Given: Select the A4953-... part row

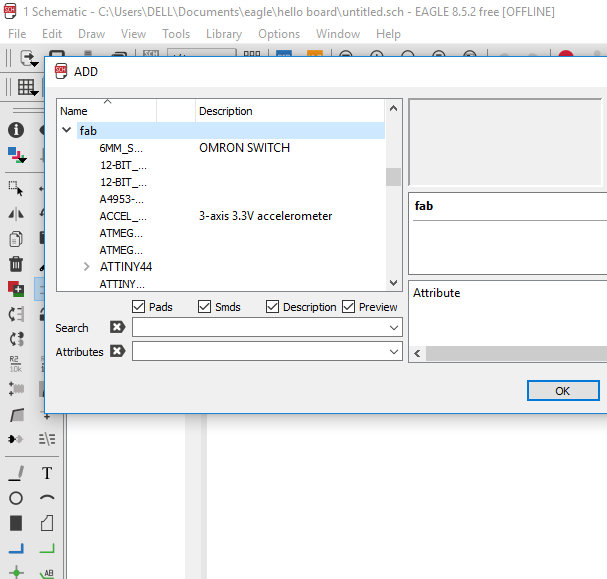Looking at the screenshot, I should (221, 199).
